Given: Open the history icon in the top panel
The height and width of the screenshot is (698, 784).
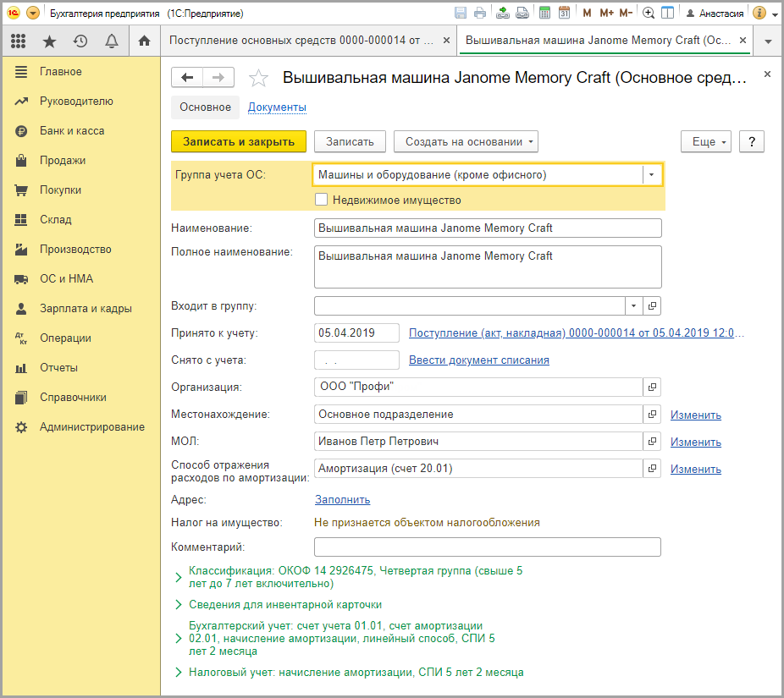Looking at the screenshot, I should coord(80,41).
